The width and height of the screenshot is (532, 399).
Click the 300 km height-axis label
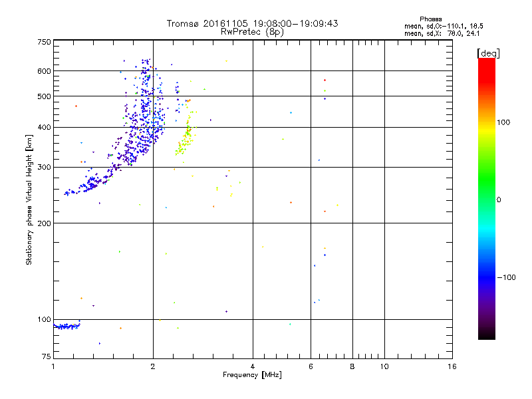tap(44, 168)
